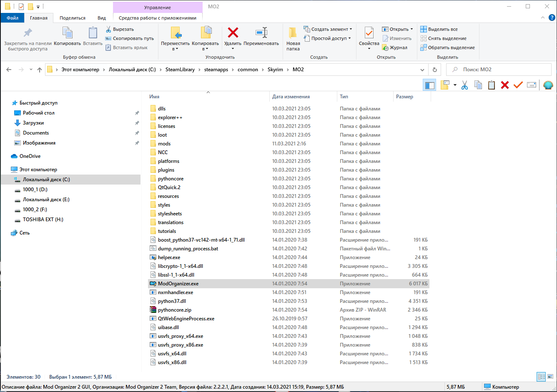Viewport: 557px width, 392px height.
Task: Sort by the Размер (Size) column header
Action: (412, 97)
